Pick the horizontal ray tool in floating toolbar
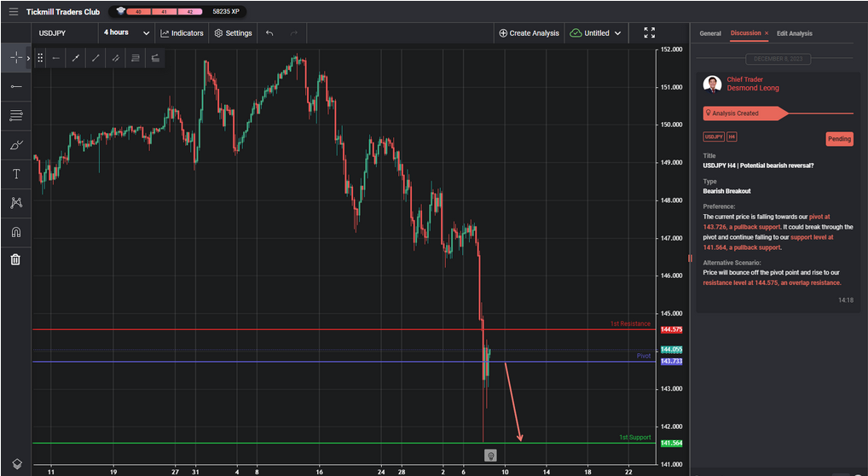 pos(56,58)
